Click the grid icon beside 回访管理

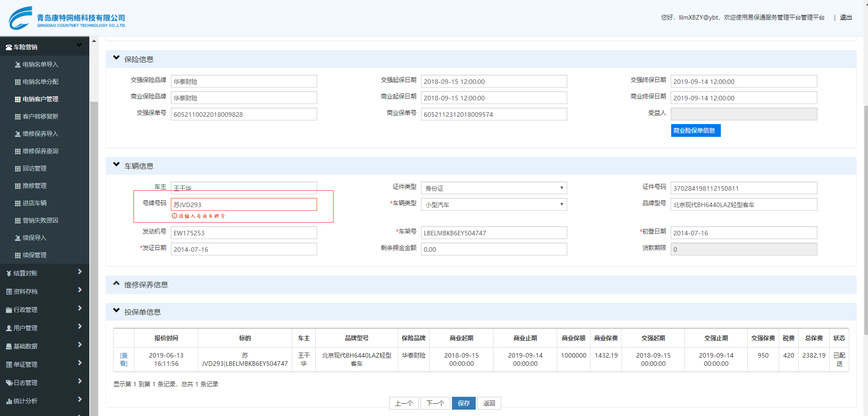[x=18, y=169]
